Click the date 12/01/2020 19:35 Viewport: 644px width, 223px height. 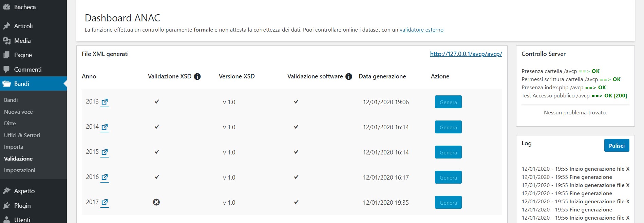coord(386,203)
